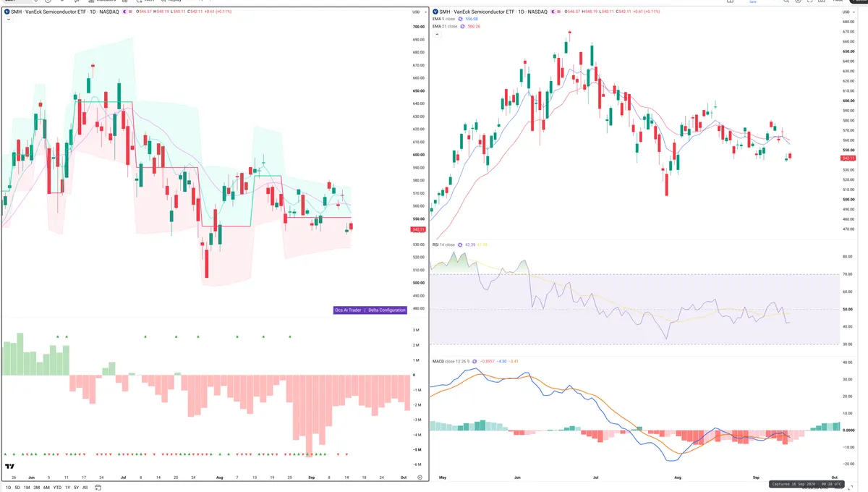
Task: Click the EMA 21 indicator status icon
Action: [462, 26]
